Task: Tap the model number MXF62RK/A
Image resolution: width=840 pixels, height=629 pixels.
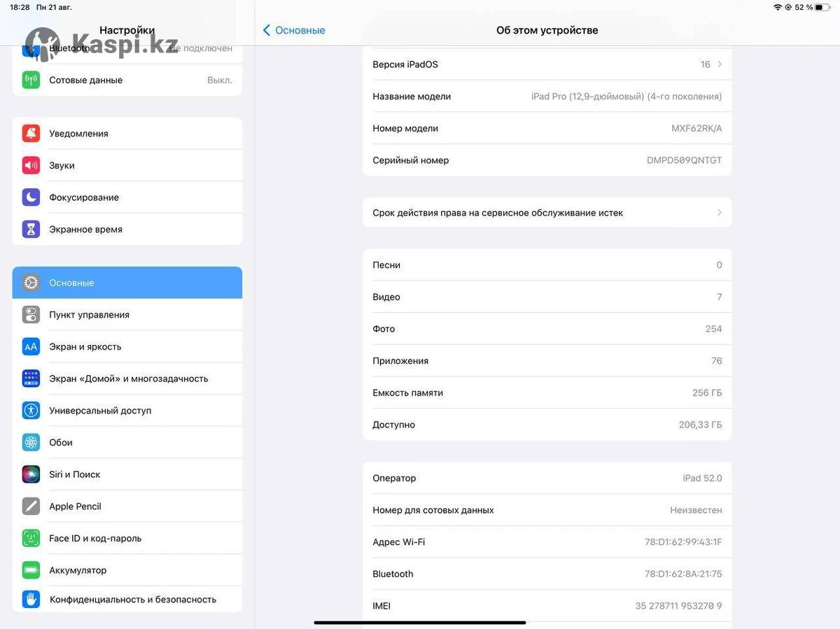Action: pos(696,128)
